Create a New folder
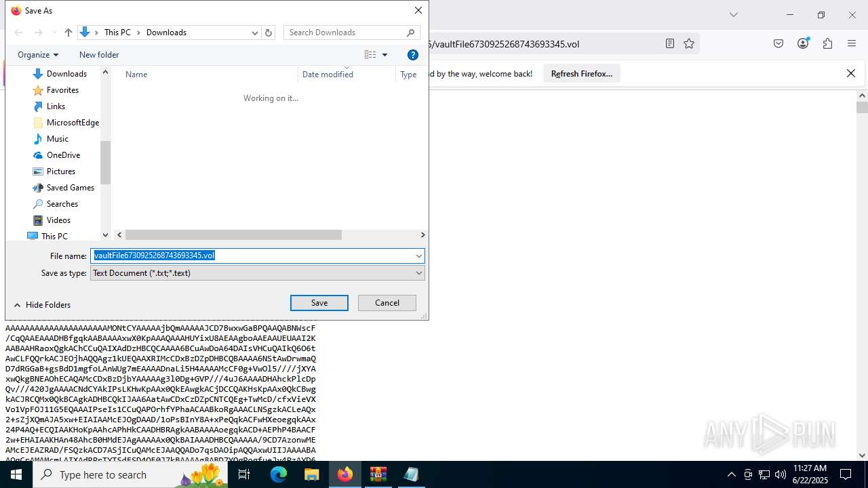The width and height of the screenshot is (868, 488). tap(99, 55)
